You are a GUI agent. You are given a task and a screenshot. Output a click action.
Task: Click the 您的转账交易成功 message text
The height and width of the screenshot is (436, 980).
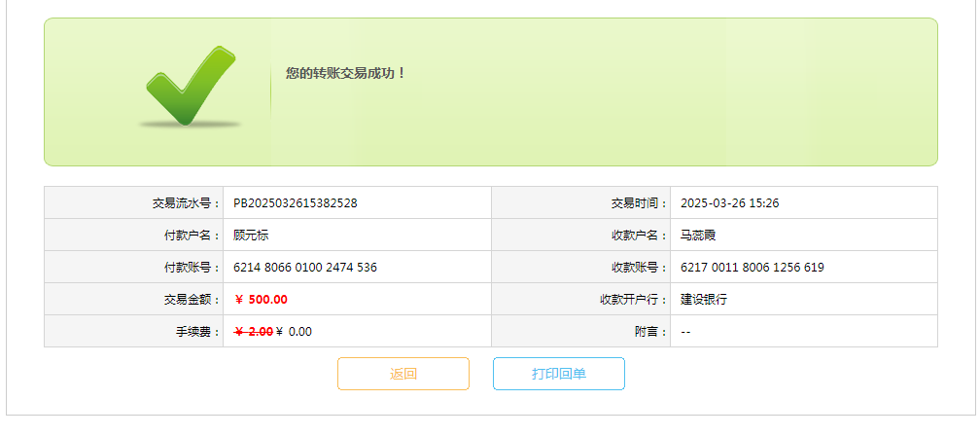346,73
